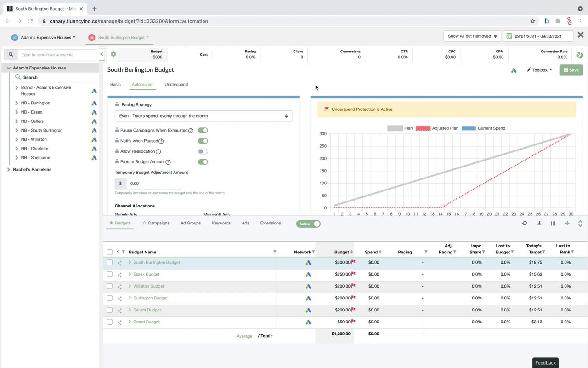Viewport: 588px width, 368px height.
Task: Click Google Ads icon beside NB - Essex
Action: (x=94, y=112)
